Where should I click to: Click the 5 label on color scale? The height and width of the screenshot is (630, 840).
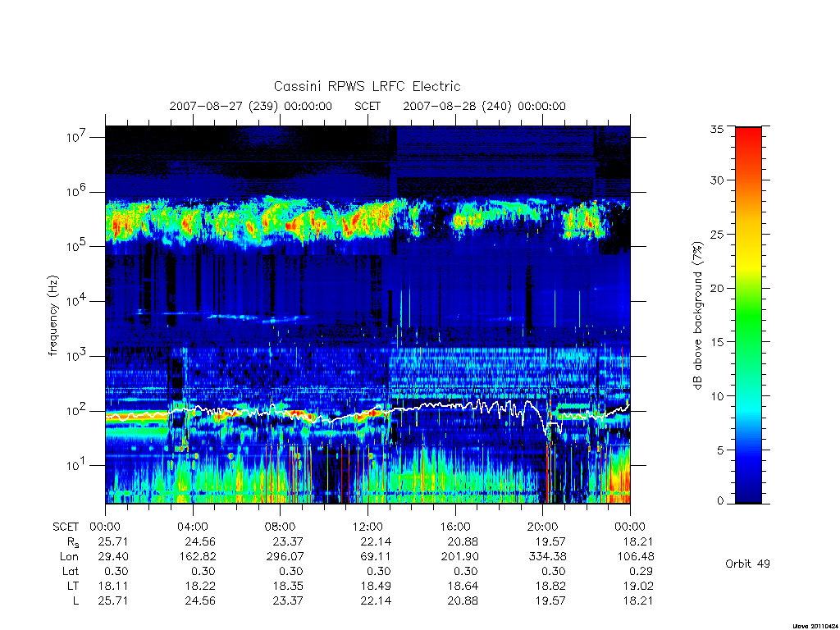(x=720, y=450)
